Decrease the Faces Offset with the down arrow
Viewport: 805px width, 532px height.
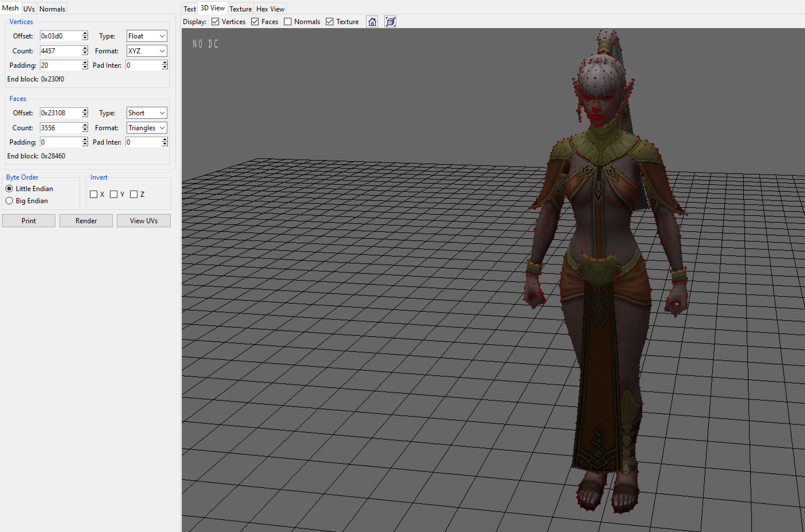tap(85, 115)
